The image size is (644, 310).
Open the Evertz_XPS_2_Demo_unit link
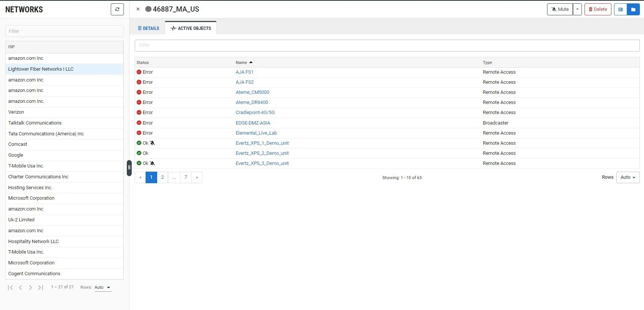262,153
